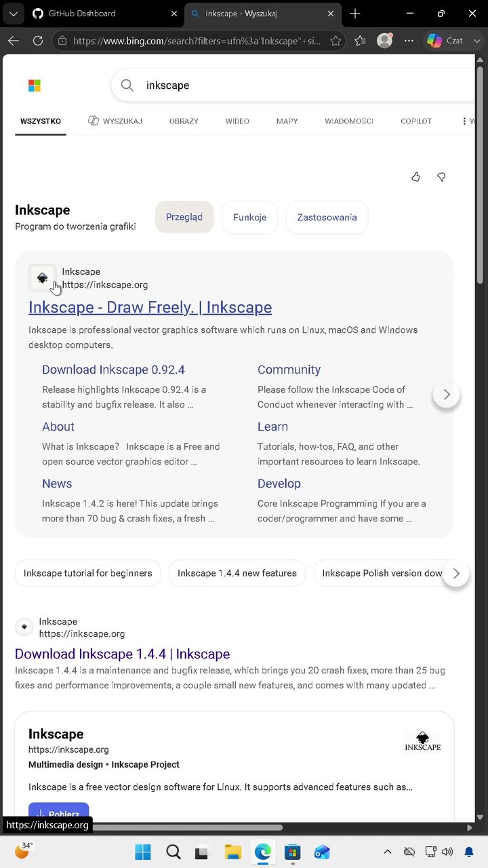Open a new browser tab
The image size is (488, 868).
355,14
